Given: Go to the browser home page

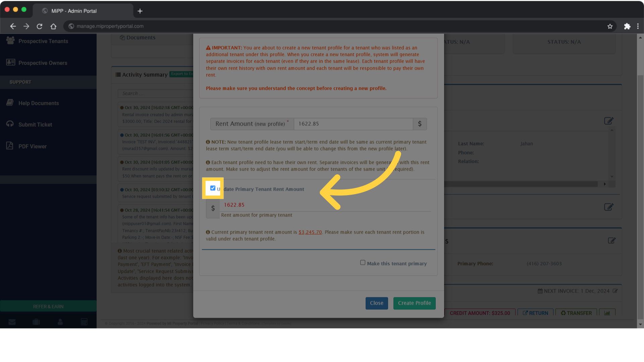Looking at the screenshot, I should (x=53, y=26).
